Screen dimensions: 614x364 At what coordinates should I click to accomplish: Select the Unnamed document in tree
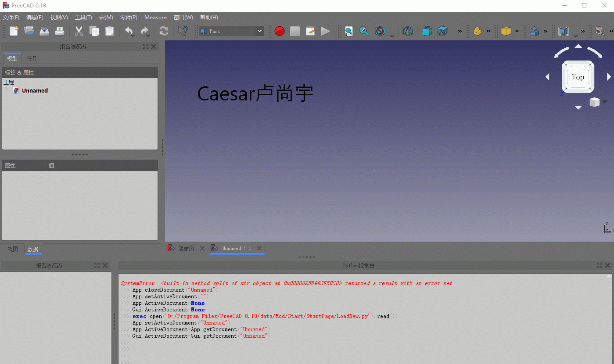pos(35,91)
